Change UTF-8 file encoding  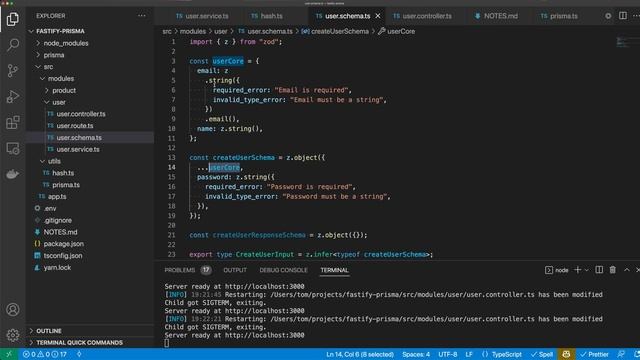(x=447, y=354)
